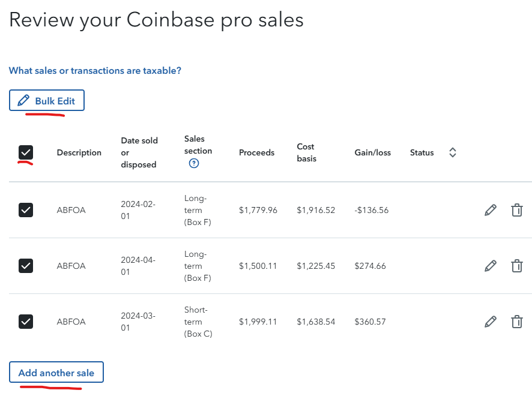Screen dimensions: 532x405
Task: Uncheck the 2024-04-01 sale checkbox
Action: tap(26, 266)
